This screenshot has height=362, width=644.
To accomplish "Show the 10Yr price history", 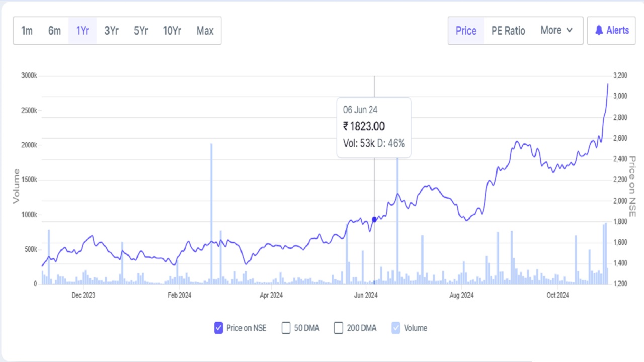I will pos(172,31).
